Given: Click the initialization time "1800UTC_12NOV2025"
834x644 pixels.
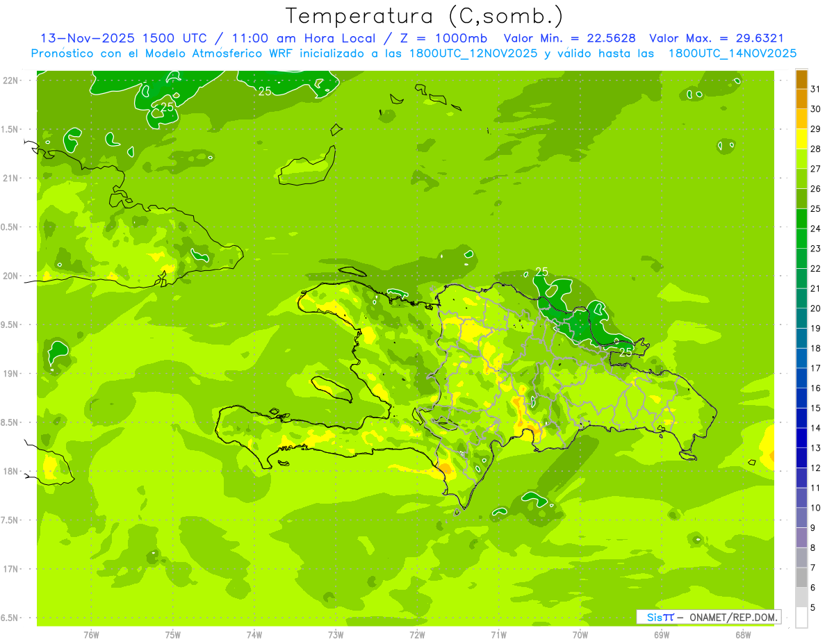Looking at the screenshot, I should coord(473,53).
